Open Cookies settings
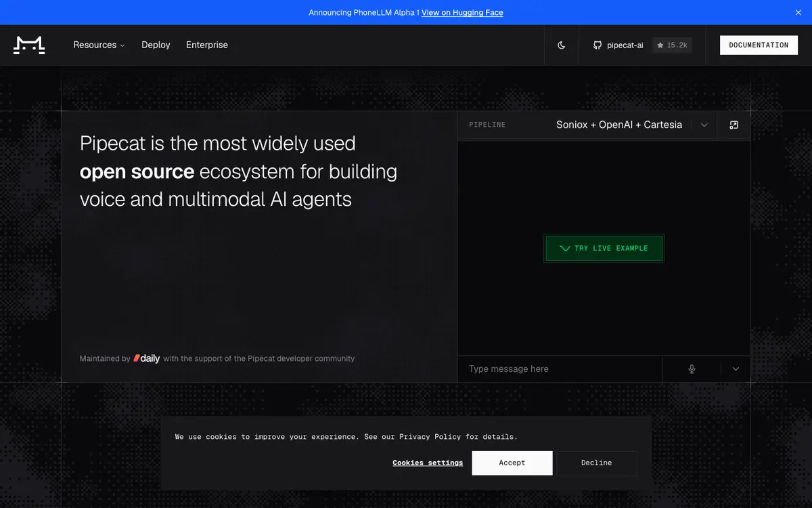Image resolution: width=812 pixels, height=508 pixels. point(428,463)
